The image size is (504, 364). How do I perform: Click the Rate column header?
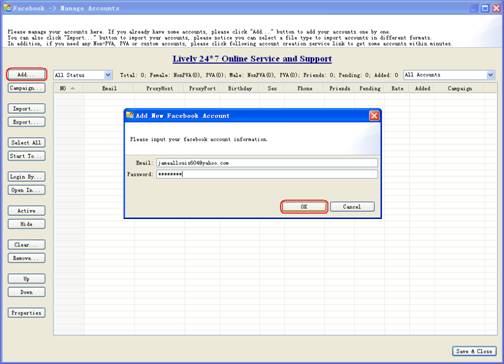(397, 88)
